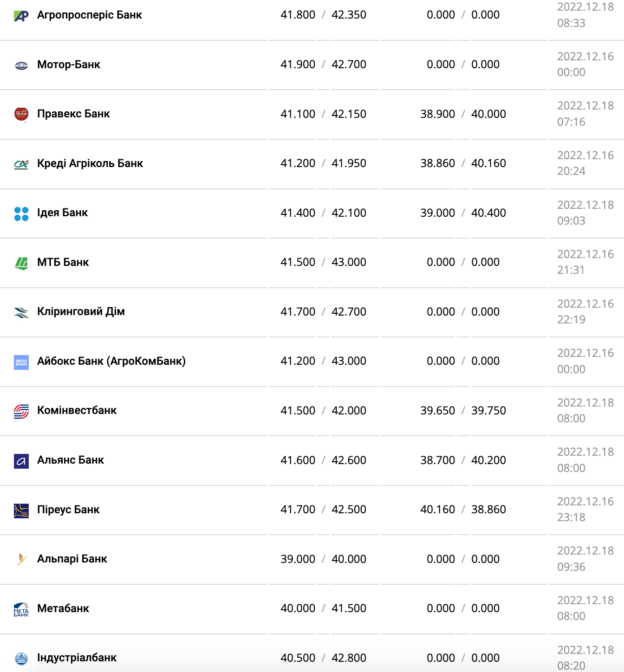Click the Метабанк logo icon
Screen dimensions: 624x672
(x=21, y=609)
